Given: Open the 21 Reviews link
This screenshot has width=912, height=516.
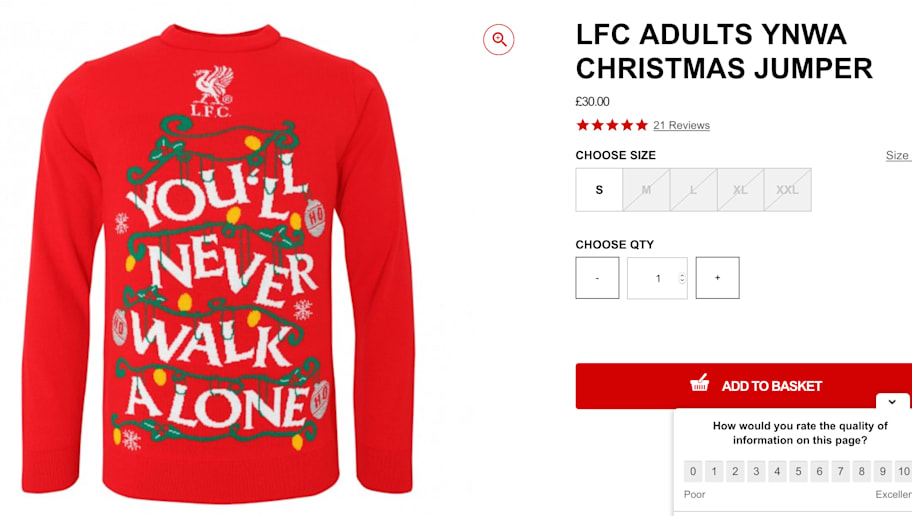Looking at the screenshot, I should pyautogui.click(x=681, y=125).
